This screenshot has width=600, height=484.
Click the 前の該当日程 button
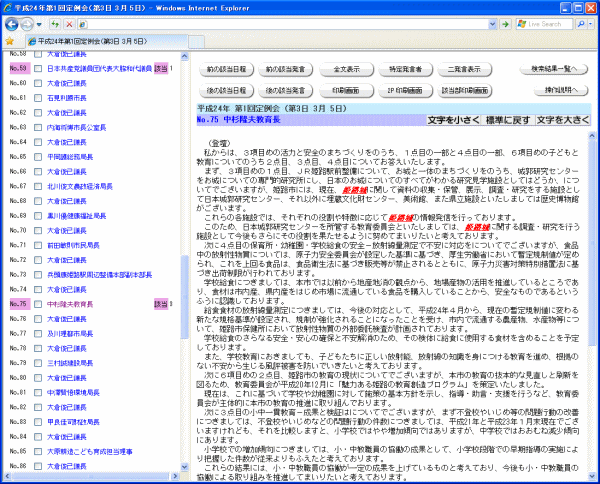pos(226,69)
